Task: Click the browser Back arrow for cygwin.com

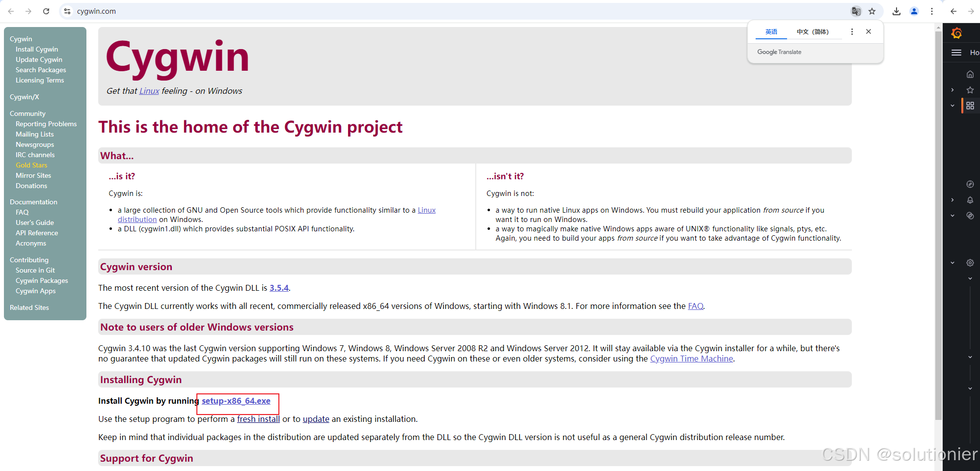Action: pyautogui.click(x=11, y=11)
